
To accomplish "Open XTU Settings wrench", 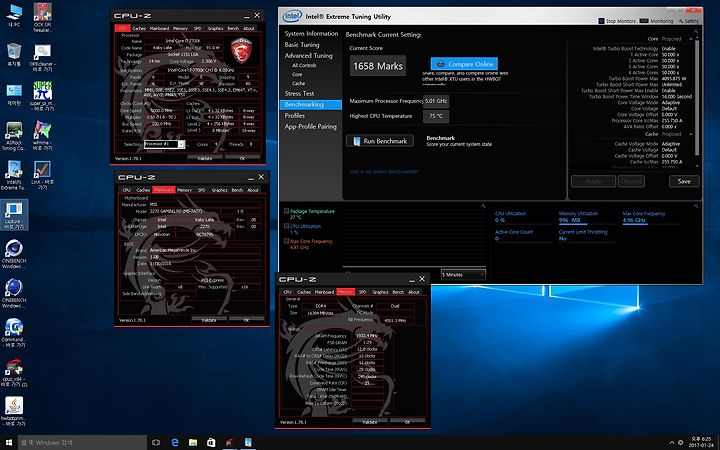I will (x=687, y=21).
